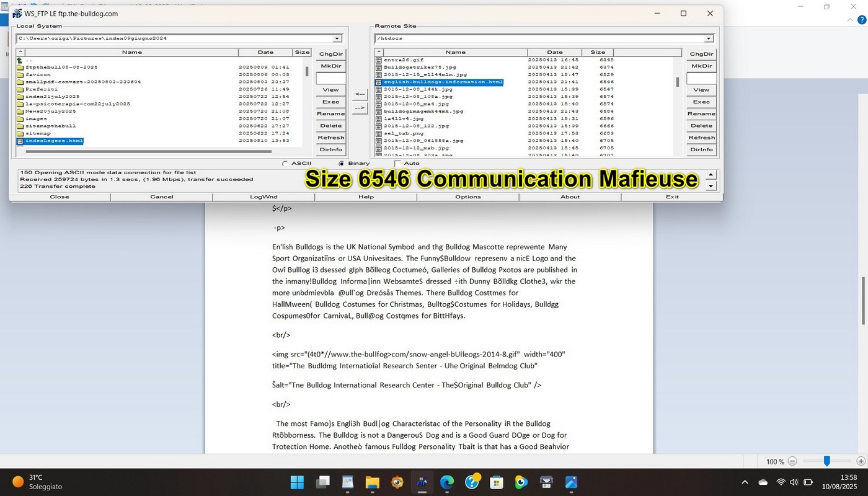Click the Close button in the bottom bar

(60, 197)
